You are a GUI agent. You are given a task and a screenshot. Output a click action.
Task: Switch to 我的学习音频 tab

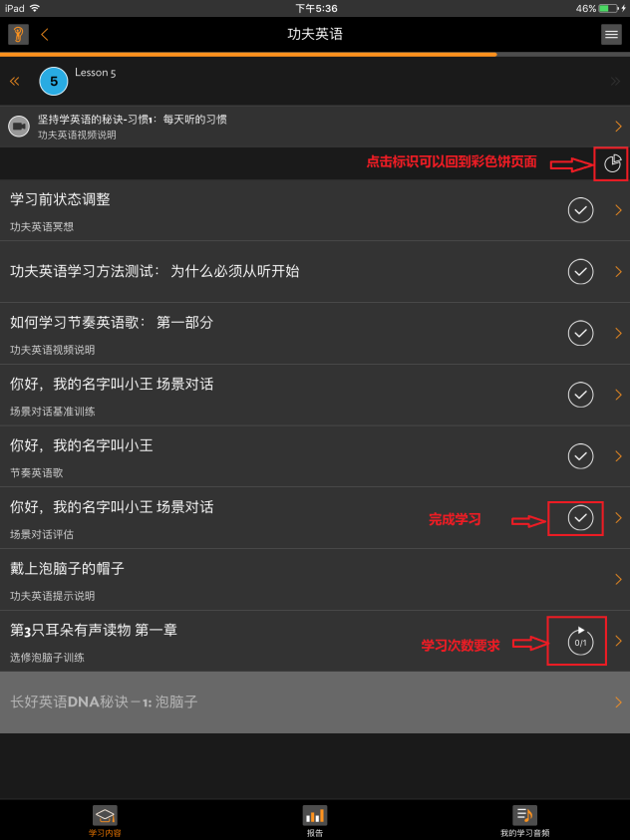click(x=525, y=821)
